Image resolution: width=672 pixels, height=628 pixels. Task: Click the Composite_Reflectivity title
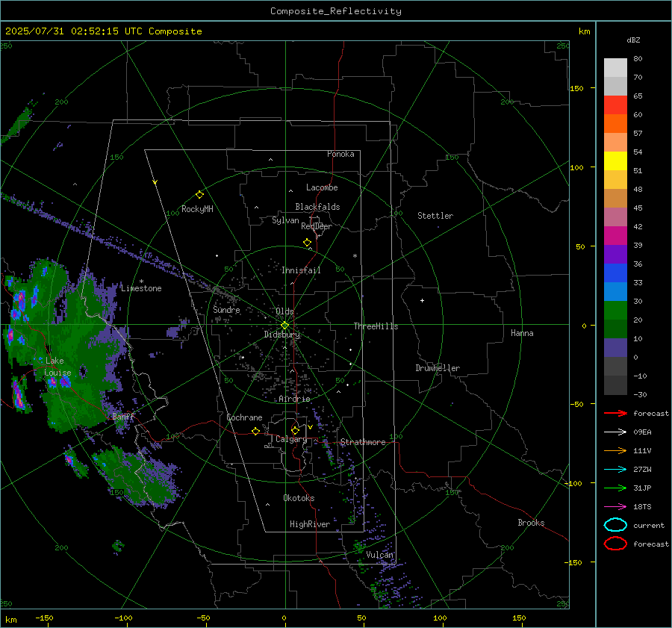335,11
